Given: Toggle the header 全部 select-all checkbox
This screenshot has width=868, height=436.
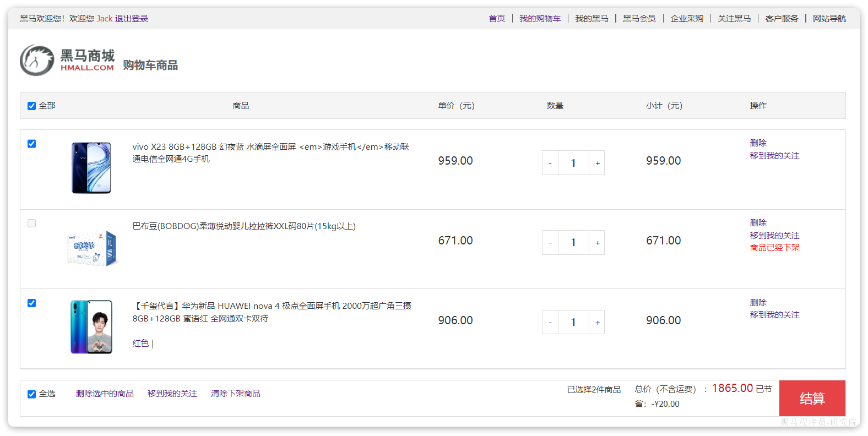Looking at the screenshot, I should point(32,106).
